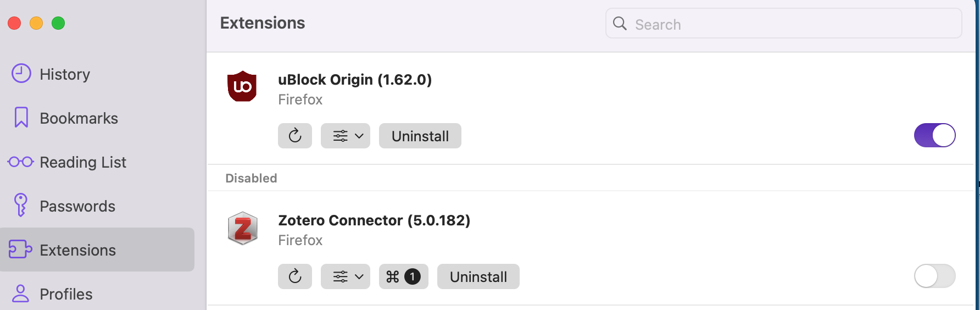
Task: Disable the uBlock Origin toggle switch
Action: click(934, 135)
